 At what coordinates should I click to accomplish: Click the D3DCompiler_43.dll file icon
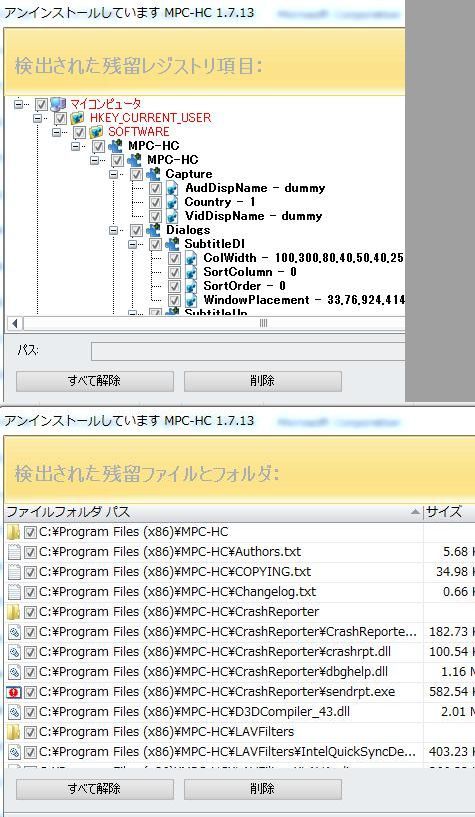click(x=15, y=712)
